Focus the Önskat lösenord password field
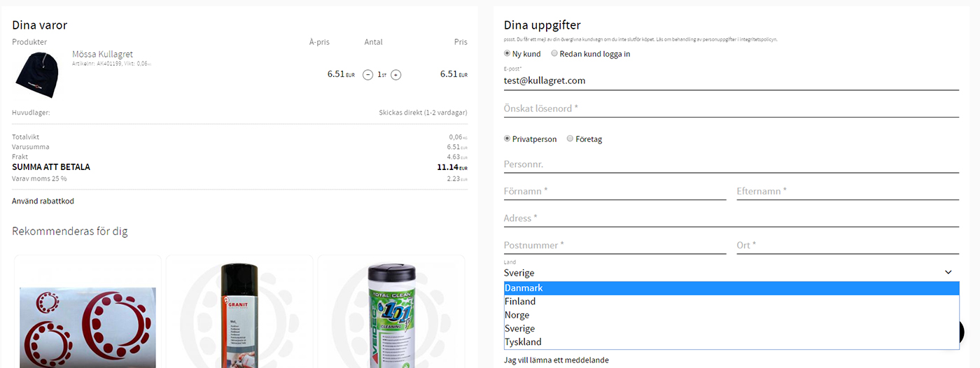The height and width of the screenshot is (368, 980). [x=731, y=108]
